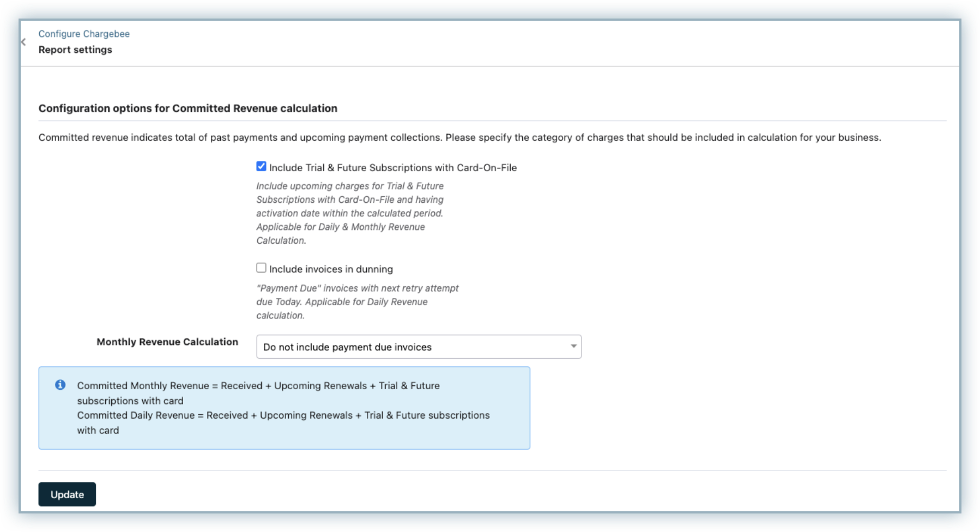Click the Committed Revenue configuration section heading
980x532 pixels.
187,108
